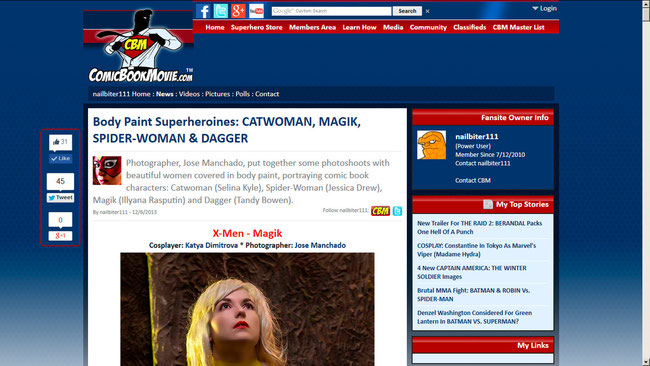This screenshot has width=650, height=366.
Task: Click the By nailbiter111 byline
Action: click(x=125, y=212)
